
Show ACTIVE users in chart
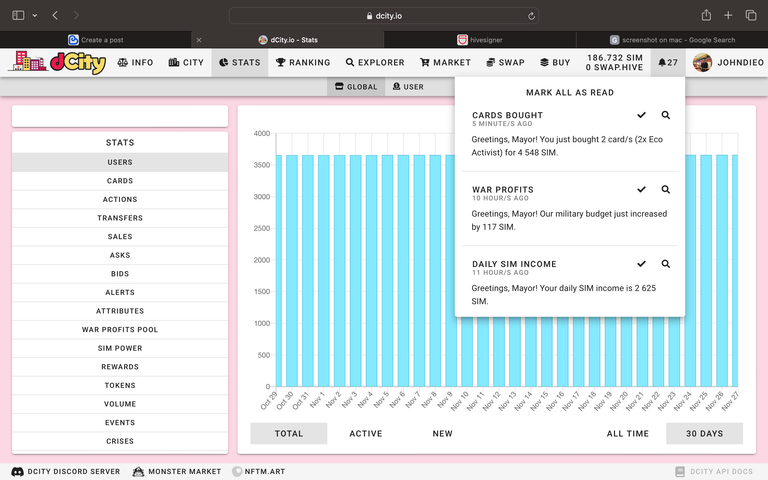tap(365, 433)
